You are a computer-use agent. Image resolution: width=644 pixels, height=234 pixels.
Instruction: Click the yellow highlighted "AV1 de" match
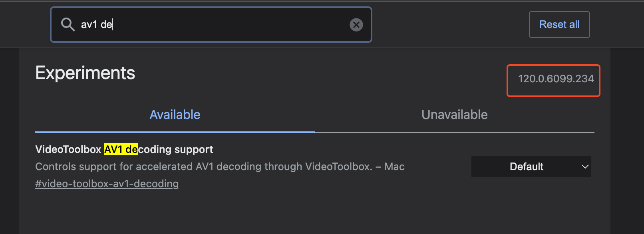click(121, 149)
